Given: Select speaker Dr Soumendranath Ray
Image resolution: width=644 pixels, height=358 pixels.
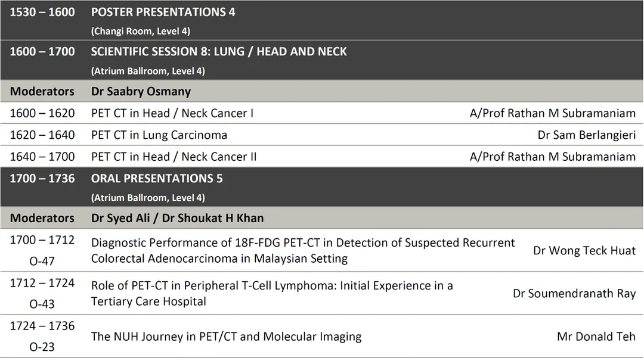Looking at the screenshot, I should pos(574,293).
